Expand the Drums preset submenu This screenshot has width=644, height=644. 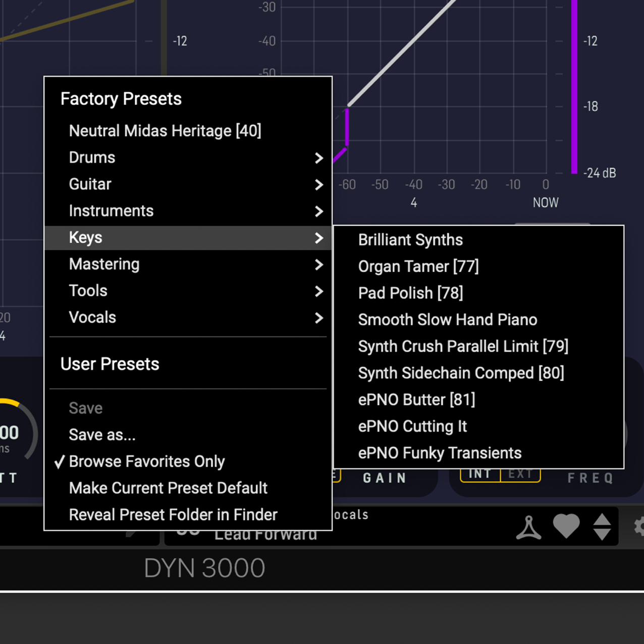pos(188,157)
